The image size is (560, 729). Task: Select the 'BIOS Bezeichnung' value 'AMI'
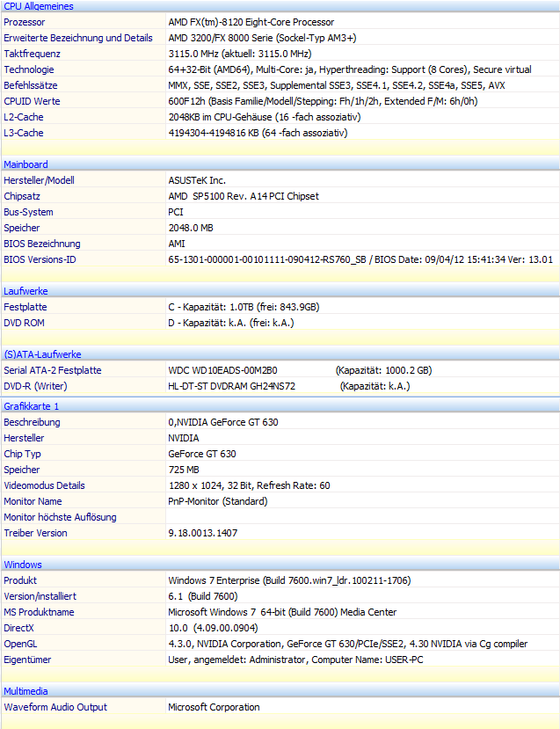(177, 244)
